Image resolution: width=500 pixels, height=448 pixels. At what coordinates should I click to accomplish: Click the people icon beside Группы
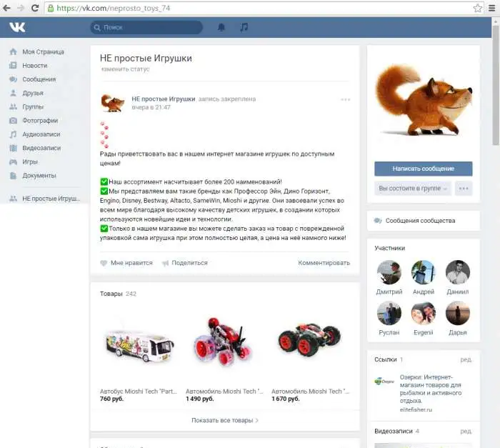(13, 106)
